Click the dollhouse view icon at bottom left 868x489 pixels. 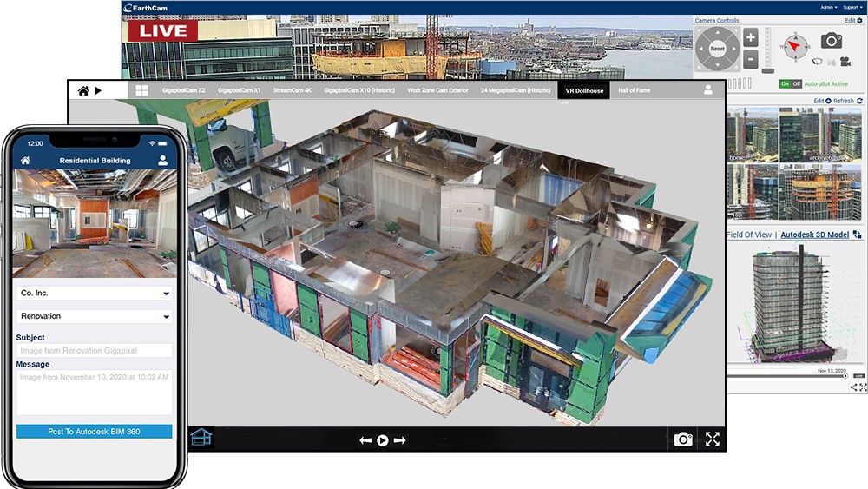(x=202, y=439)
